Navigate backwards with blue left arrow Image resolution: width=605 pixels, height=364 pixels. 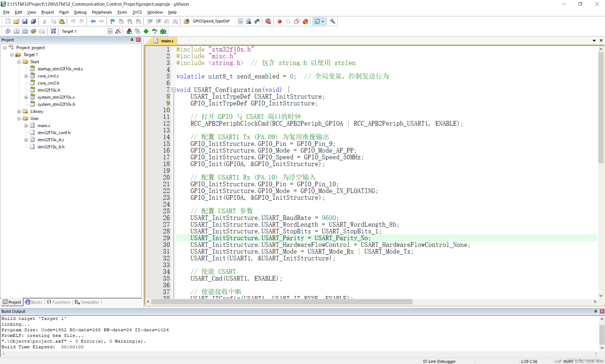coord(93,21)
